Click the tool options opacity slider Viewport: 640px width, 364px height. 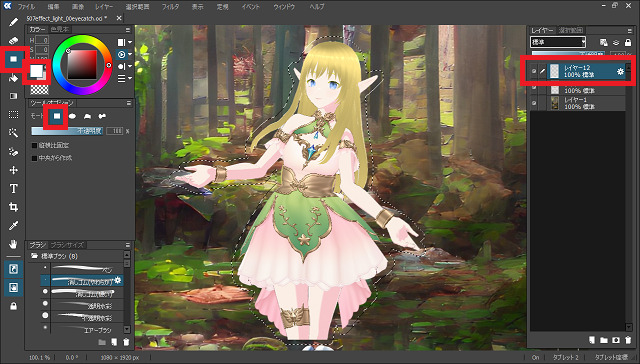67,131
